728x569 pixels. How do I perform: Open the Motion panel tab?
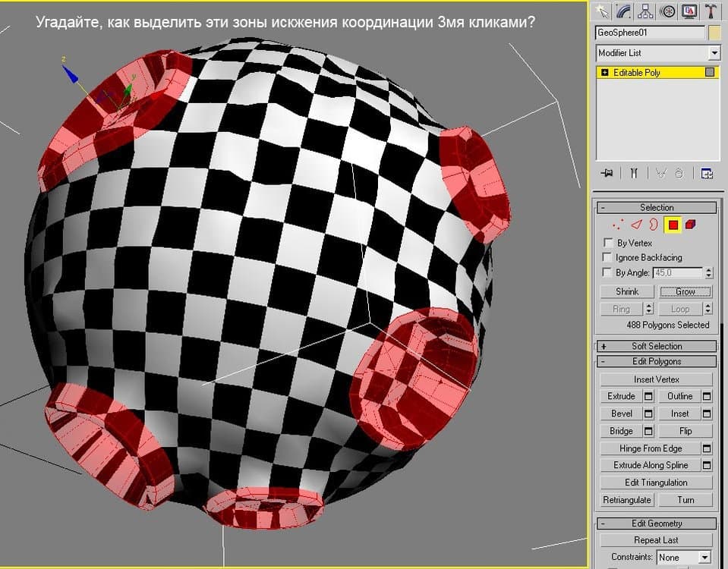(668, 11)
